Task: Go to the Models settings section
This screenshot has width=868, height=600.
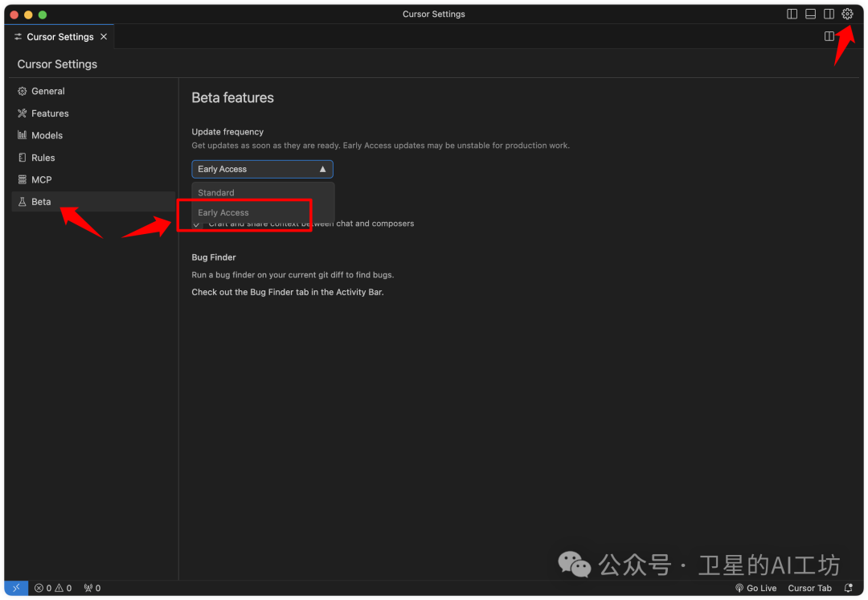Action: [47, 135]
